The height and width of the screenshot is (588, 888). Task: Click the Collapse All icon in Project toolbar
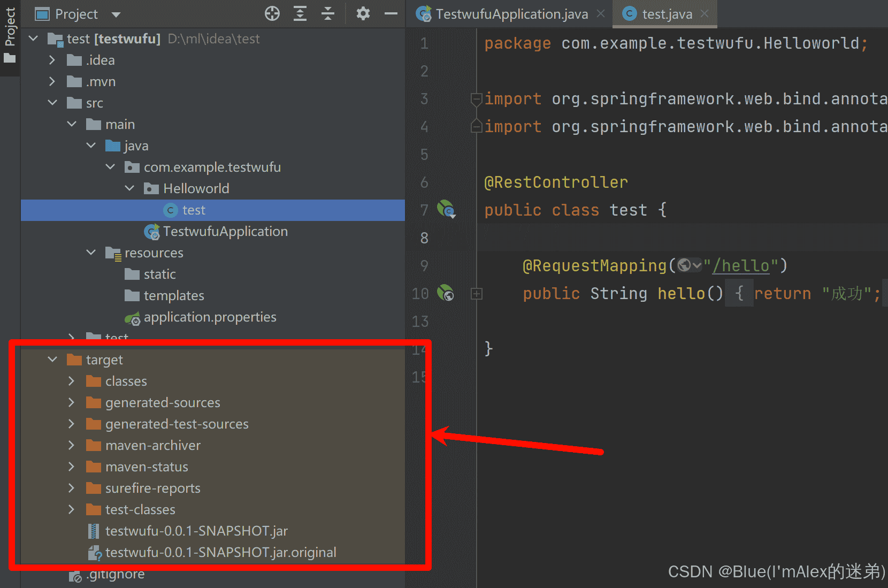[327, 14]
